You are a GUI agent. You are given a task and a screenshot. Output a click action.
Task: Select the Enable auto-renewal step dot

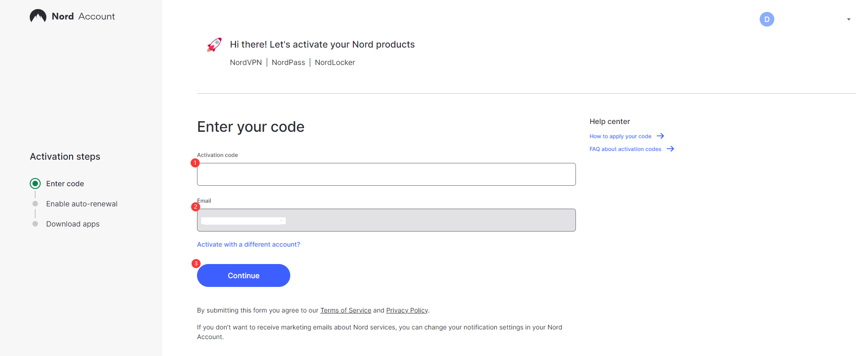35,204
